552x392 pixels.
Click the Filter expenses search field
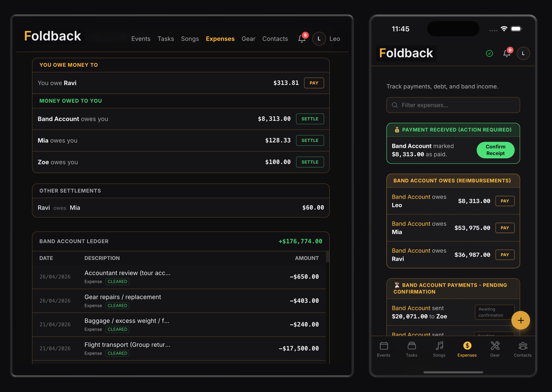(x=453, y=105)
